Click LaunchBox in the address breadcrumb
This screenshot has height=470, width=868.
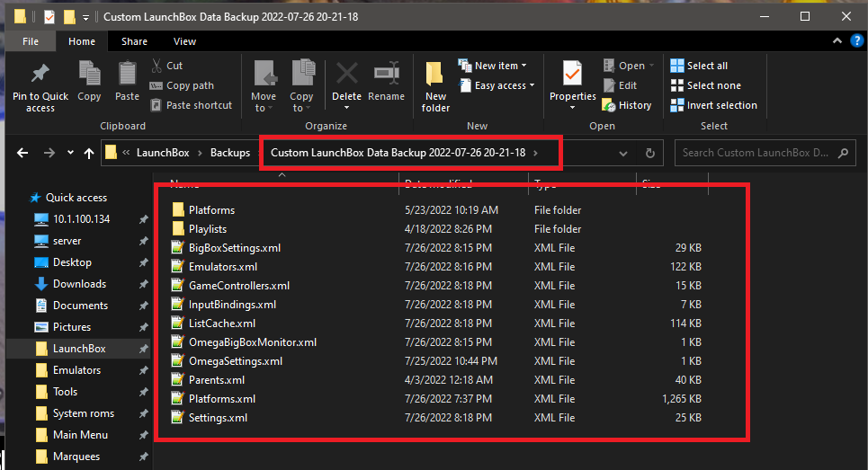163,153
